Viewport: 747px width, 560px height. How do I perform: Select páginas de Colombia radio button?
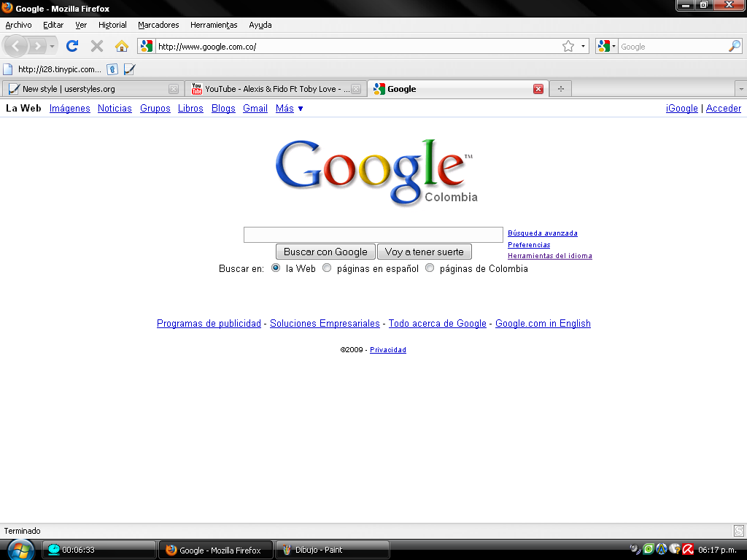[430, 268]
